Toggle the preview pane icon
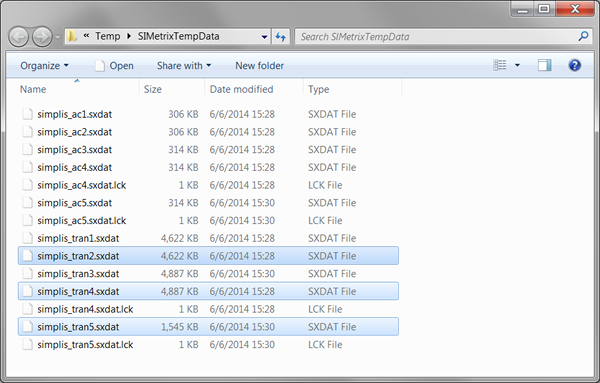 (544, 65)
